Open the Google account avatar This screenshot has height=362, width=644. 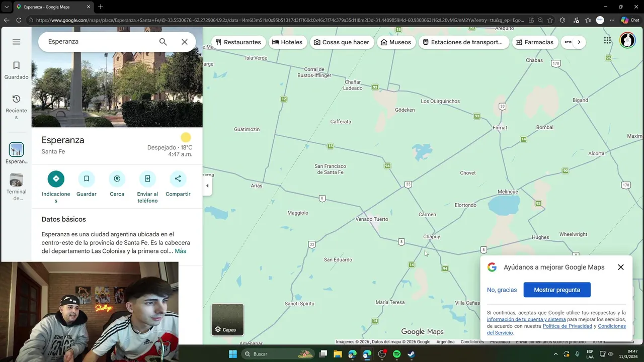pyautogui.click(x=627, y=40)
